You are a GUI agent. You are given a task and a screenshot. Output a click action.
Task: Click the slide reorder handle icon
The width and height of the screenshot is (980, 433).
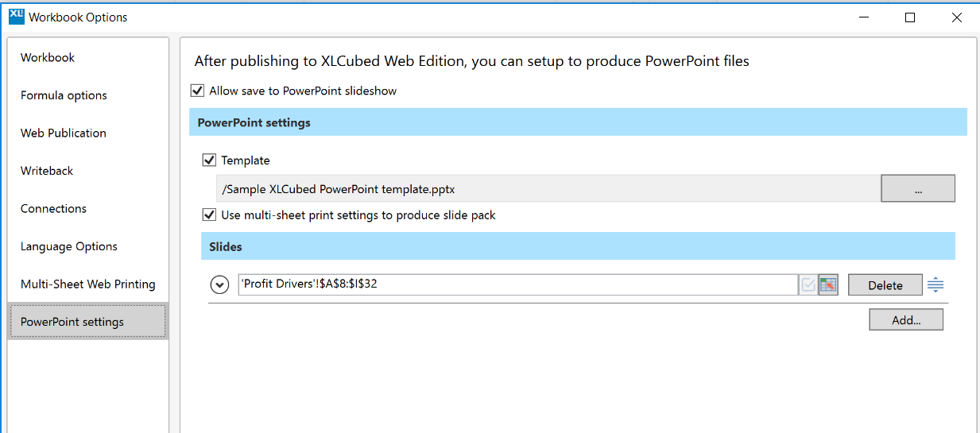(x=935, y=284)
